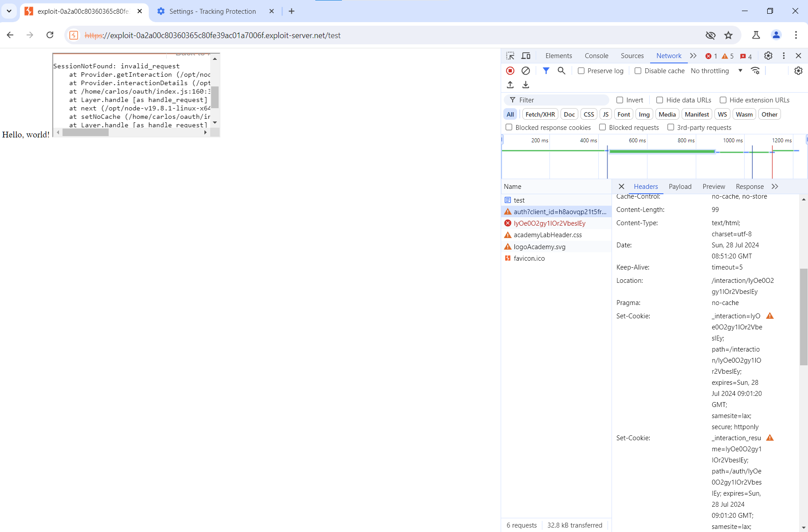Click the issues count badge
Viewport: 808px width, 532px height.
(746, 56)
